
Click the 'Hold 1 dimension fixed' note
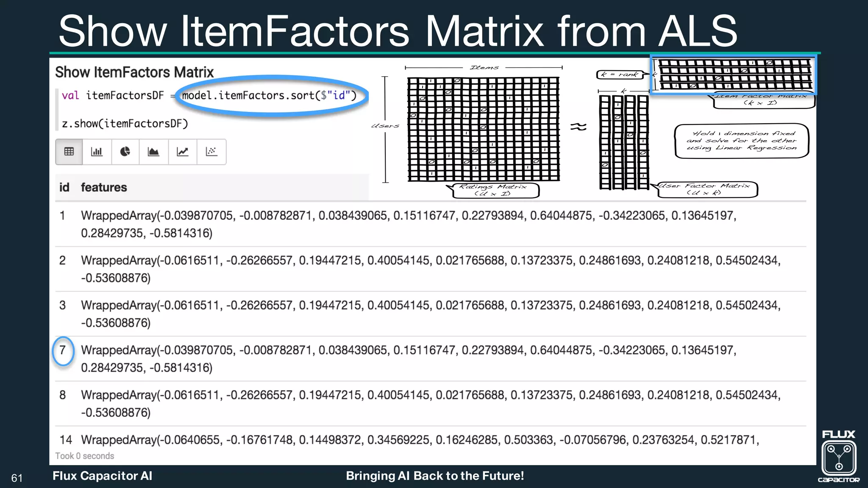tap(742, 141)
